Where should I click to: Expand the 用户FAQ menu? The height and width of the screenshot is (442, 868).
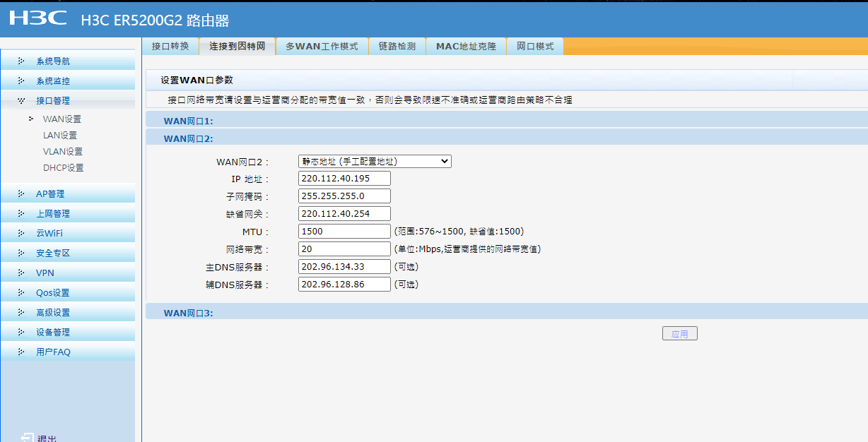(x=68, y=352)
